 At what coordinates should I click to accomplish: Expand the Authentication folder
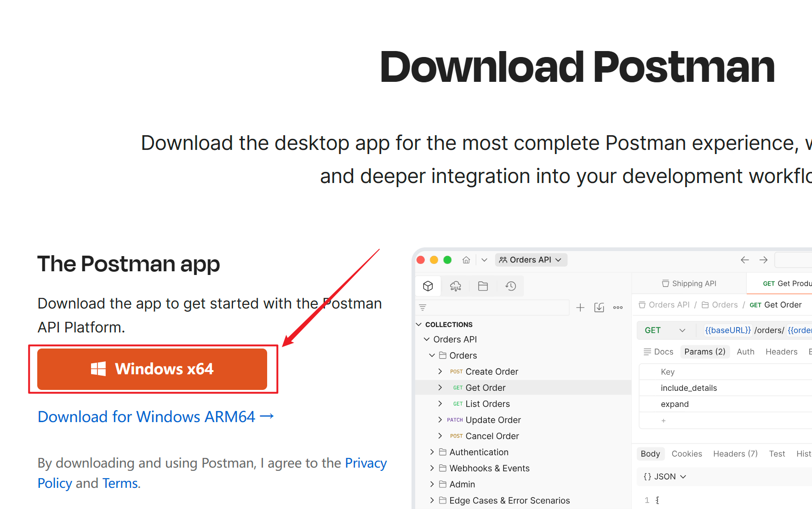pyautogui.click(x=432, y=452)
